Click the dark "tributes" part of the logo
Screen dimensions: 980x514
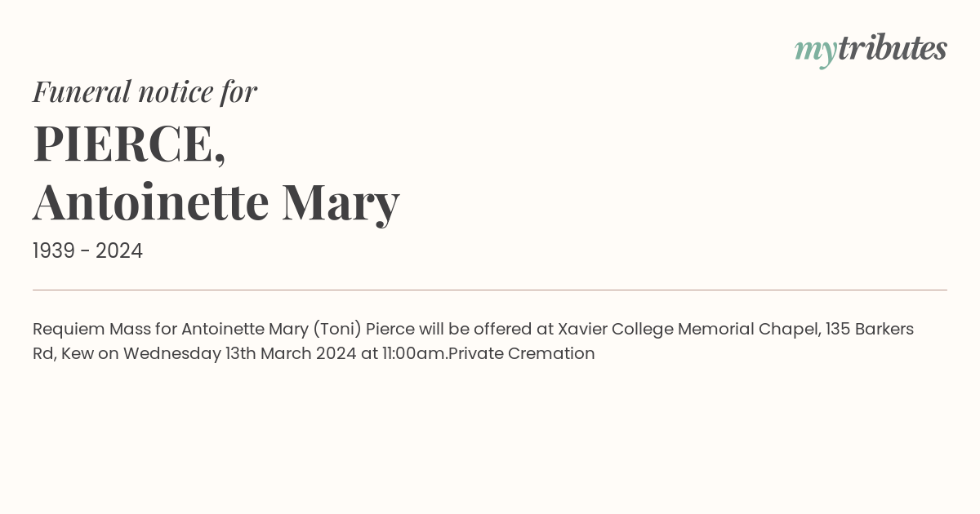892,47
